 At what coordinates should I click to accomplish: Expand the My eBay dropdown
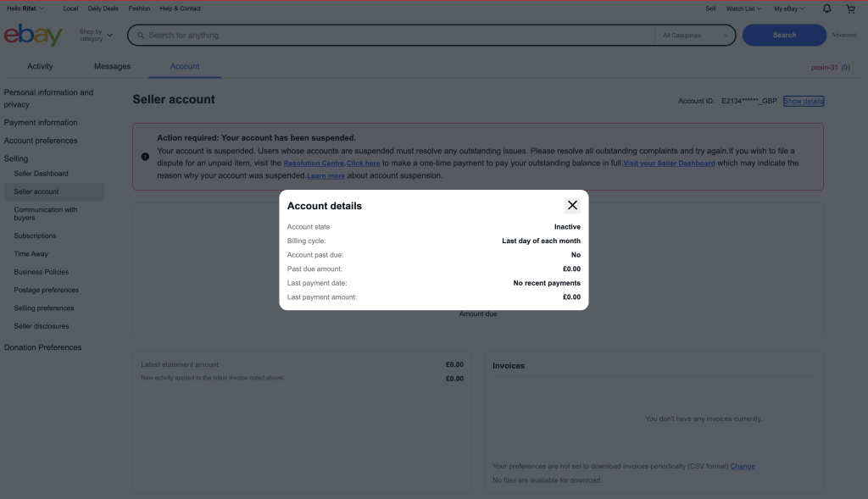(789, 8)
